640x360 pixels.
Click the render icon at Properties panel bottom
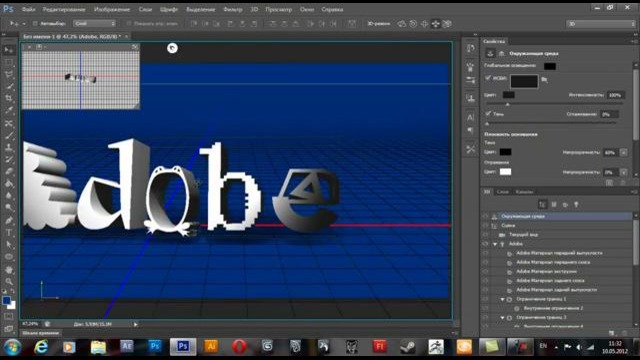(609, 183)
